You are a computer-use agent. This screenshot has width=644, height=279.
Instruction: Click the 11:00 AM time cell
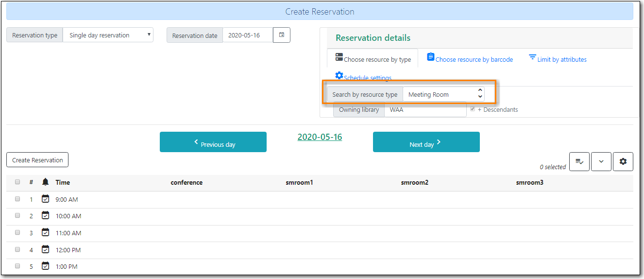point(68,233)
